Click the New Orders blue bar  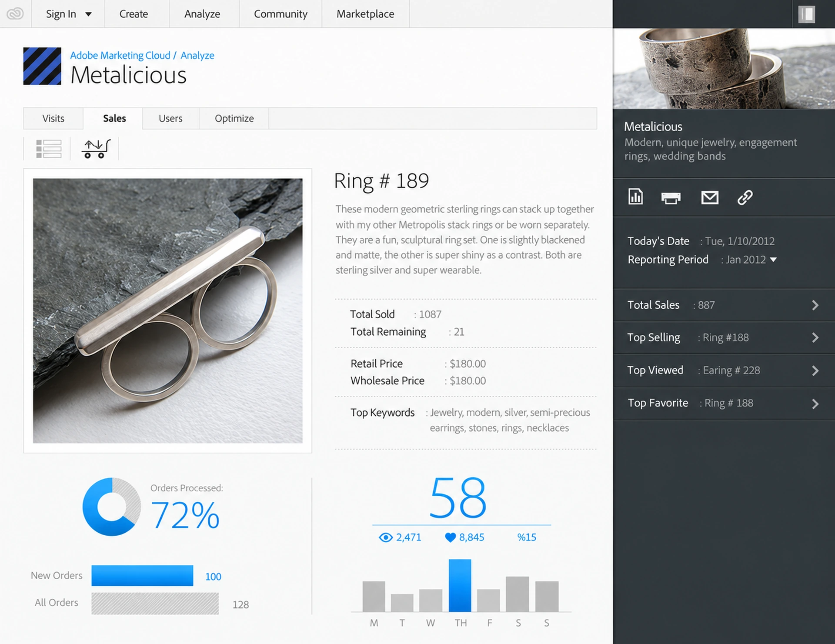click(142, 575)
